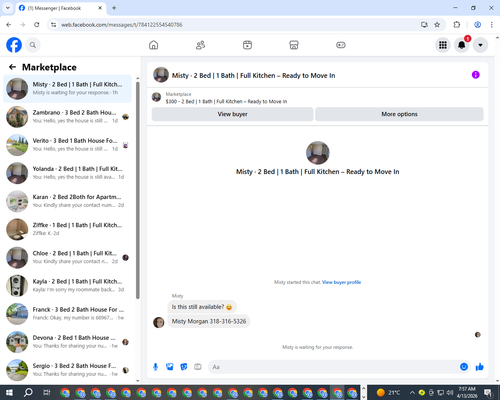Open the Friends icon in top navigation
Image resolution: width=500 pixels, height=400 pixels.
(200, 45)
